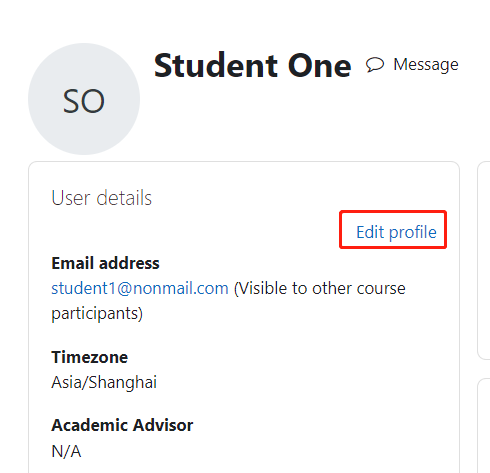Click the speech bubble Message icon

[x=375, y=65]
